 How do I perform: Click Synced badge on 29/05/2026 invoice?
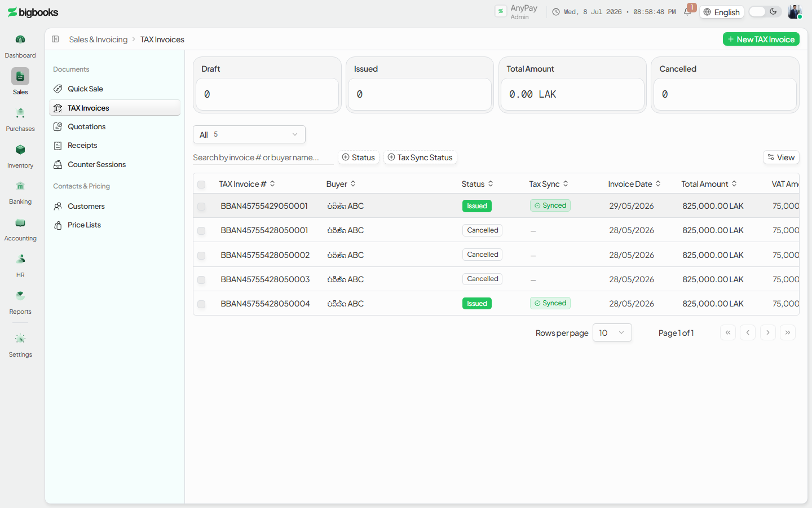click(x=550, y=205)
